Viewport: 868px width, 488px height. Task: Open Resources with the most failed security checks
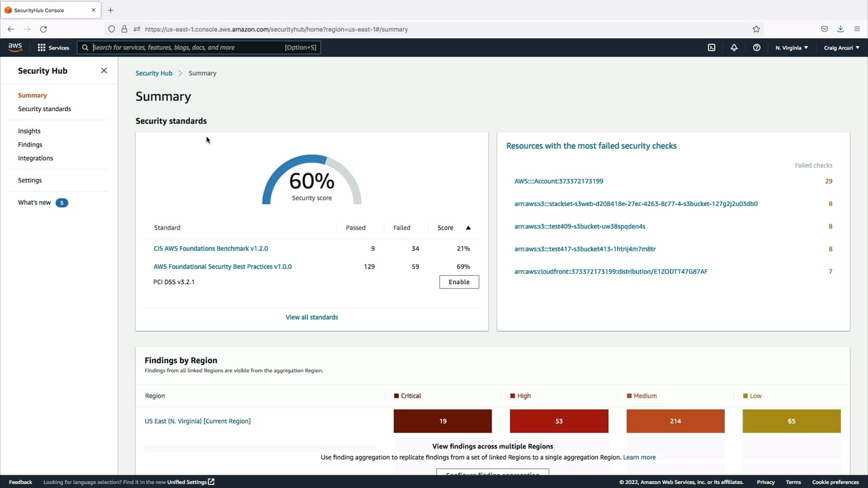coord(591,146)
